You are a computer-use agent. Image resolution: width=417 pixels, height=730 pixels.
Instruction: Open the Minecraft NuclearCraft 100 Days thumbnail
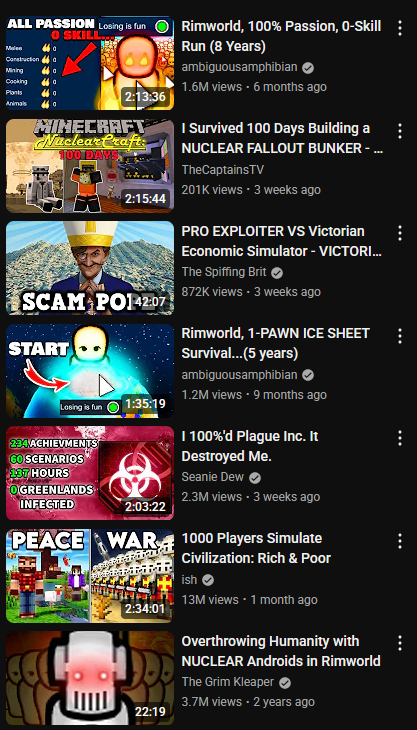coord(90,166)
